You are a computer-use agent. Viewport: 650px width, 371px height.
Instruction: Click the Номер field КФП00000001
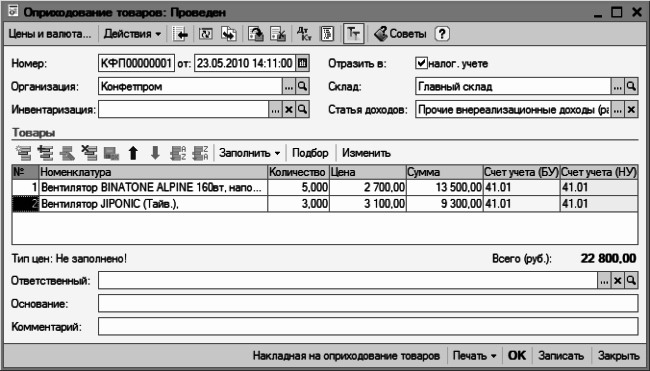[136, 63]
